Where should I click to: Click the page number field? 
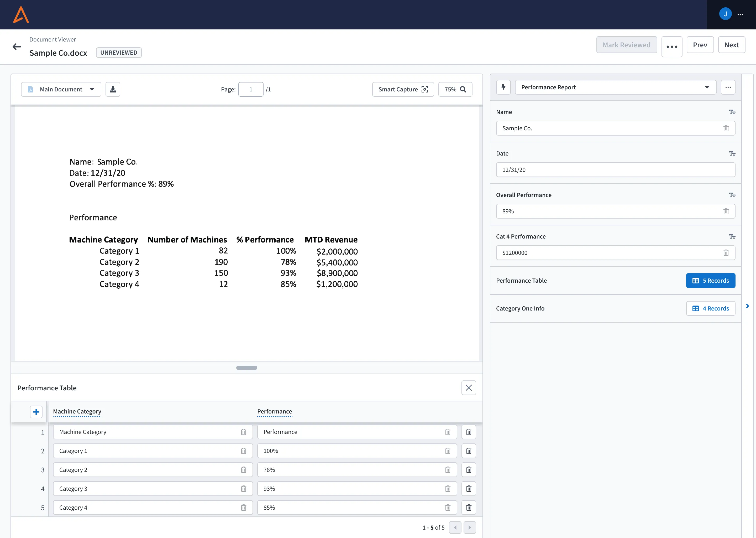pyautogui.click(x=251, y=89)
